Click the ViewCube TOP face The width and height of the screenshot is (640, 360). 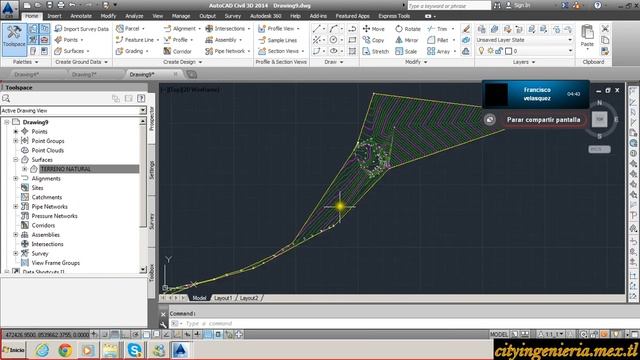599,119
